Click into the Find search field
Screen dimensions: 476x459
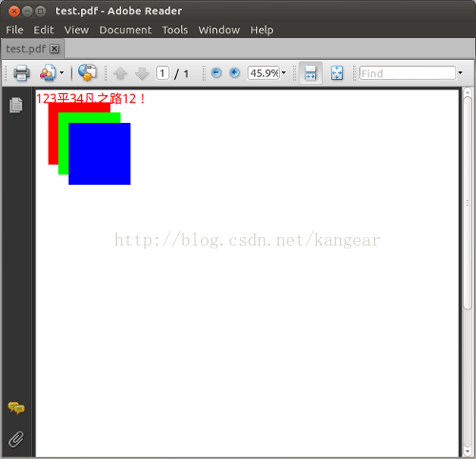[x=407, y=73]
